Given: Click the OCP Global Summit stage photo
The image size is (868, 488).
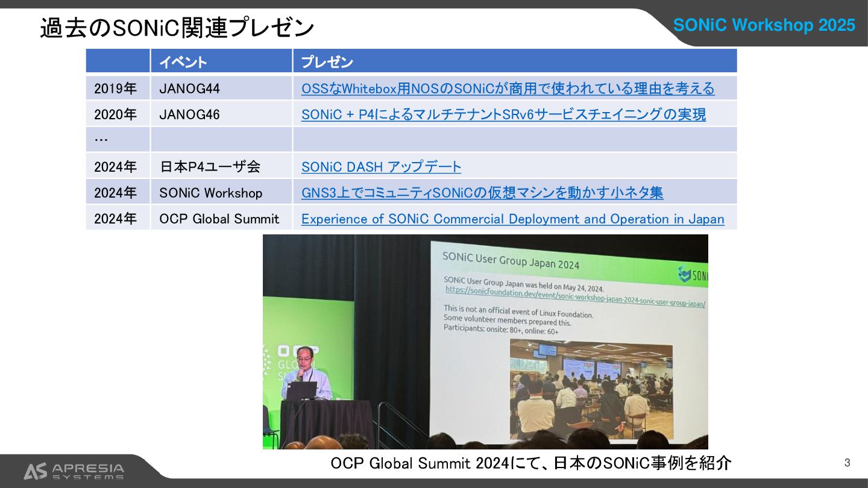Looking at the screenshot, I should coord(485,342).
